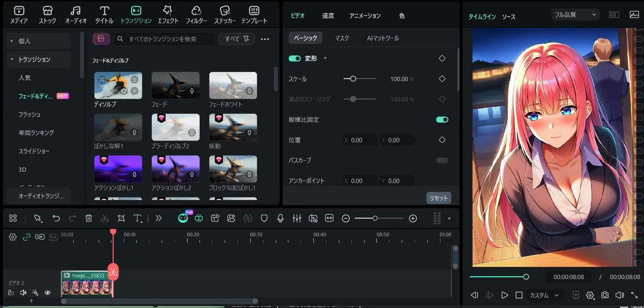The image size is (644, 308).
Task: Click the transition search field
Action: (163, 39)
